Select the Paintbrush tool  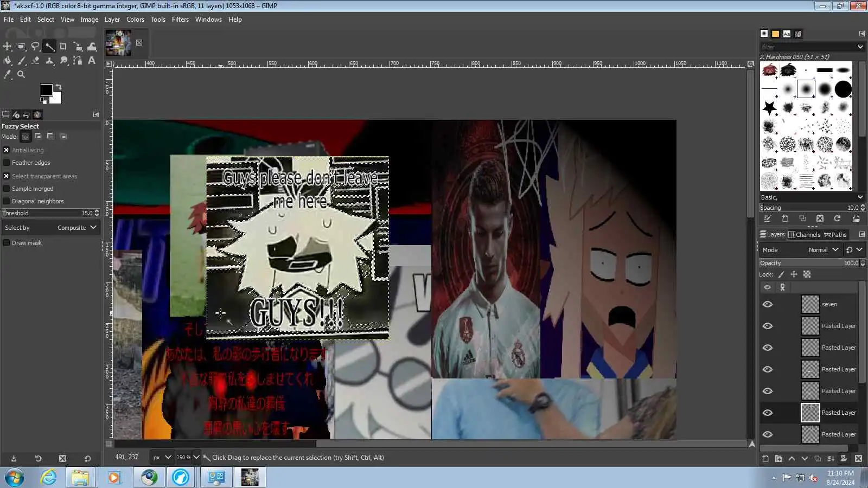coord(21,61)
